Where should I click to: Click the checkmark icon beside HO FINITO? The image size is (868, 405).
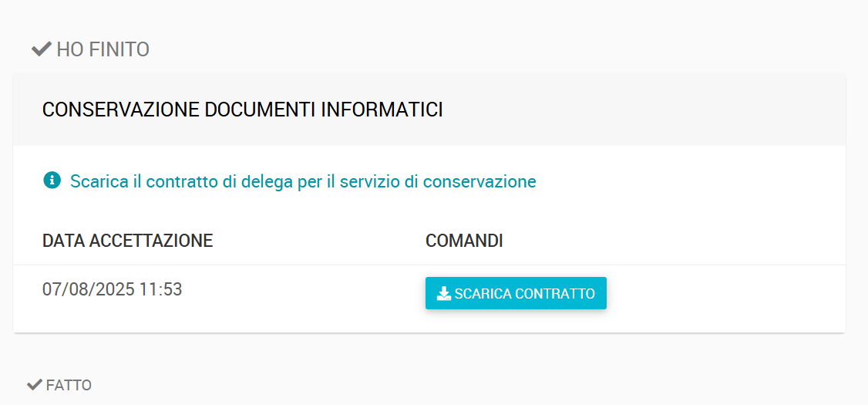(x=42, y=49)
